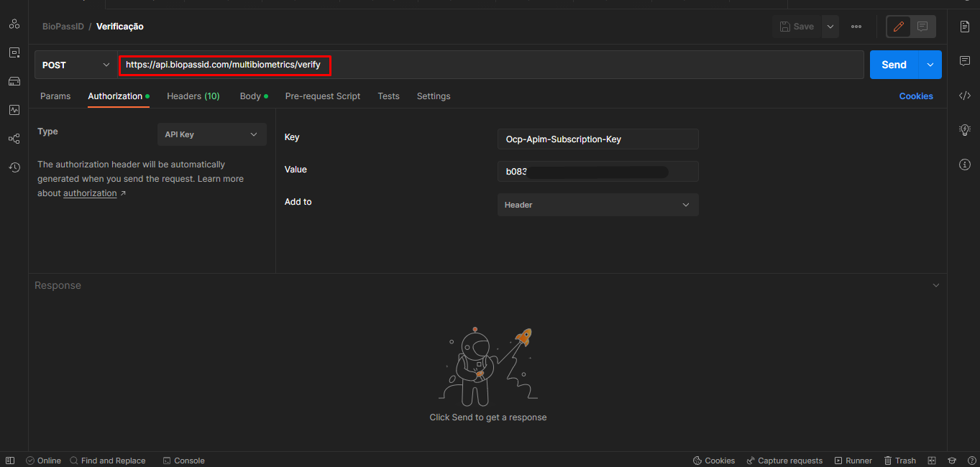
Task: Open the API Key authorization Type dropdown
Action: 211,134
